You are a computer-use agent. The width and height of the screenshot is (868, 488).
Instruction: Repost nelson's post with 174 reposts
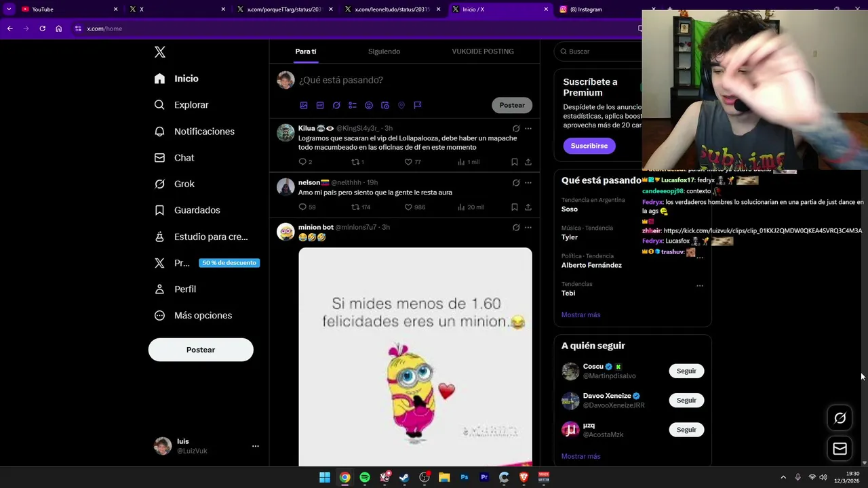click(x=360, y=207)
